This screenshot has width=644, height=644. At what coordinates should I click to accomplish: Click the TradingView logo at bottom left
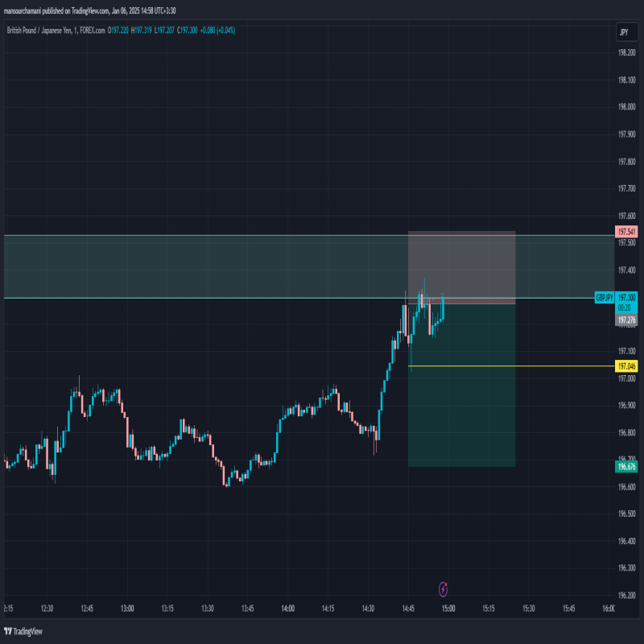23,631
